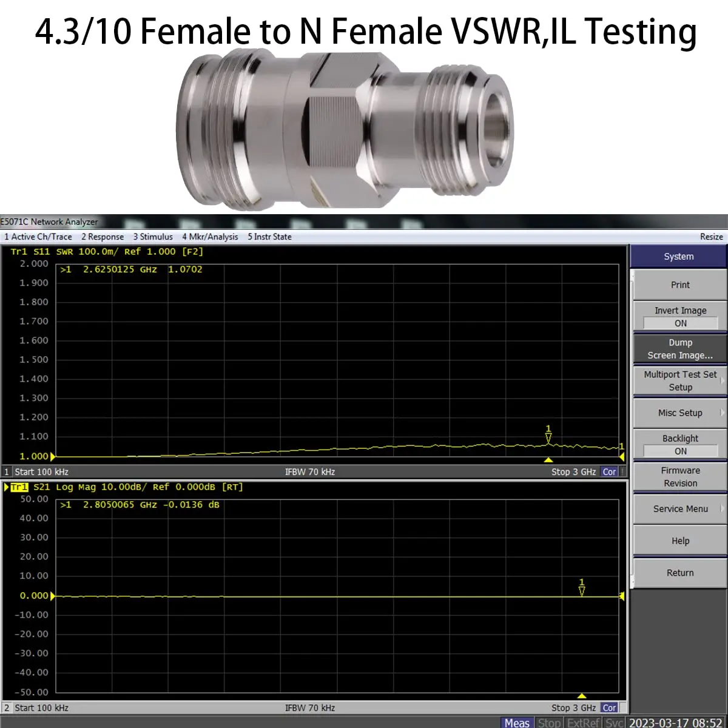728x728 pixels.
Task: Click the channel 1 number label
Action: click(x=7, y=472)
